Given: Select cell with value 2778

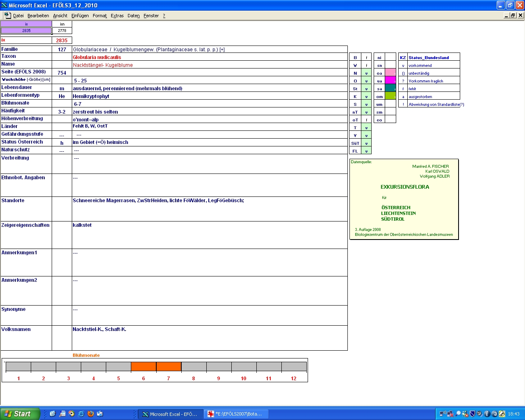Looking at the screenshot, I should (x=62, y=31).
